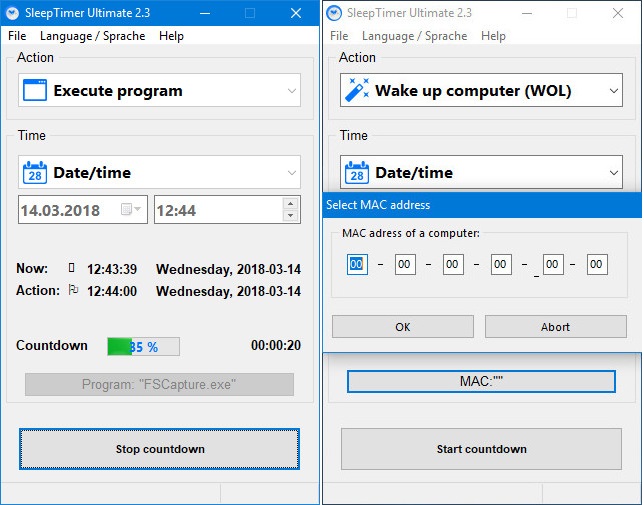
Task: Expand the Execute program action dropdown
Action: pos(292,91)
